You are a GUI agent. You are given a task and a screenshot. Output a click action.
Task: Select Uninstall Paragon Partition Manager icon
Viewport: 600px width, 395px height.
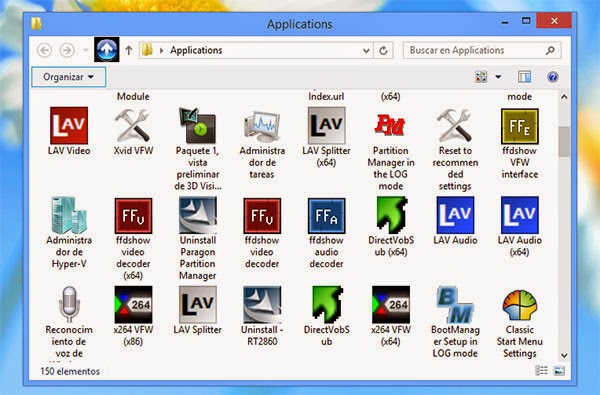197,215
